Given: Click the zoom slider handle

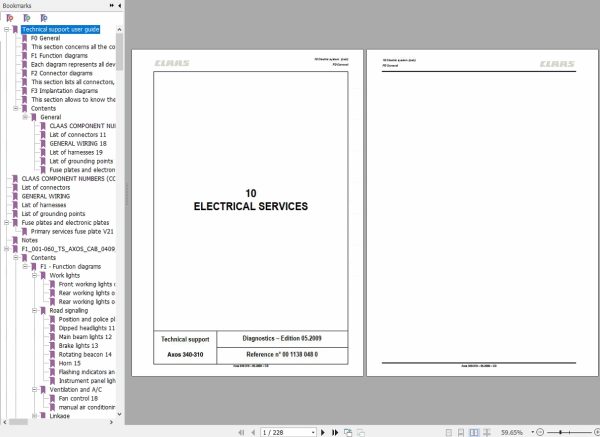Looking at the screenshot, I should [x=560, y=432].
